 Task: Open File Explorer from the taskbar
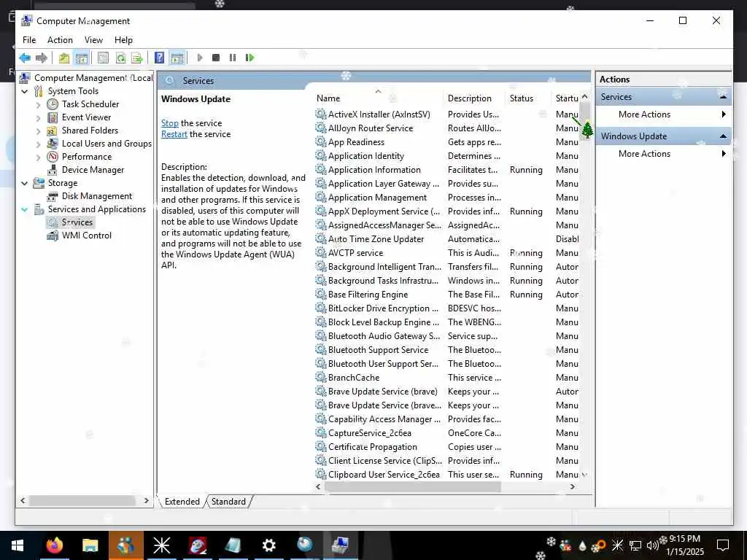click(x=90, y=545)
